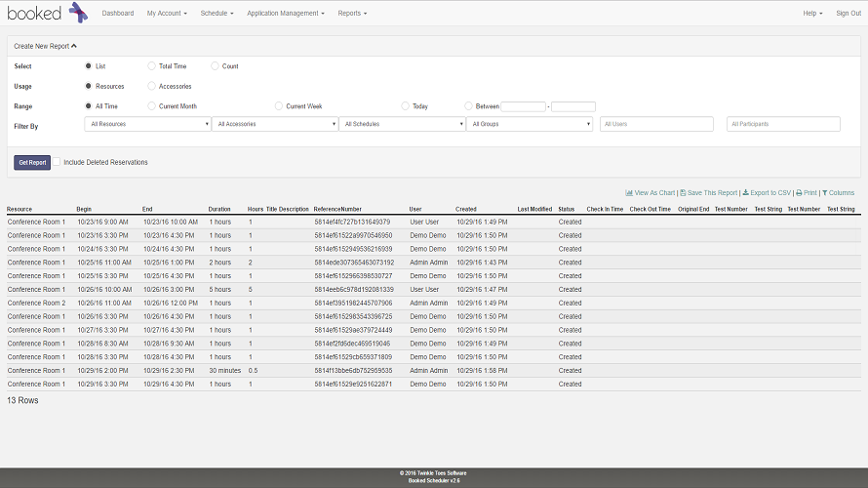868x488 pixels.
Task: Click the Status column header
Action: coord(567,210)
